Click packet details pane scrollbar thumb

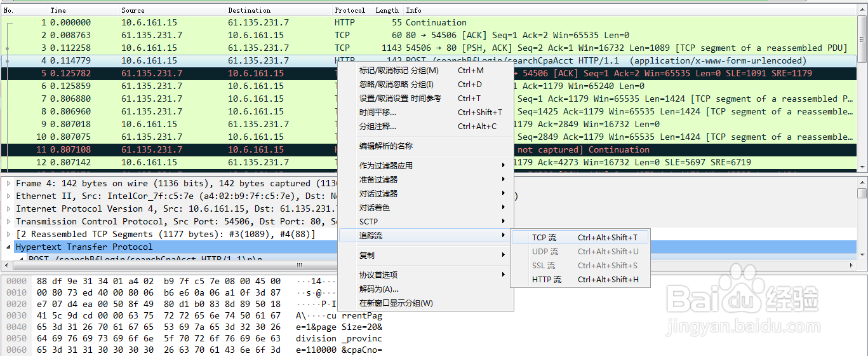[862, 193]
